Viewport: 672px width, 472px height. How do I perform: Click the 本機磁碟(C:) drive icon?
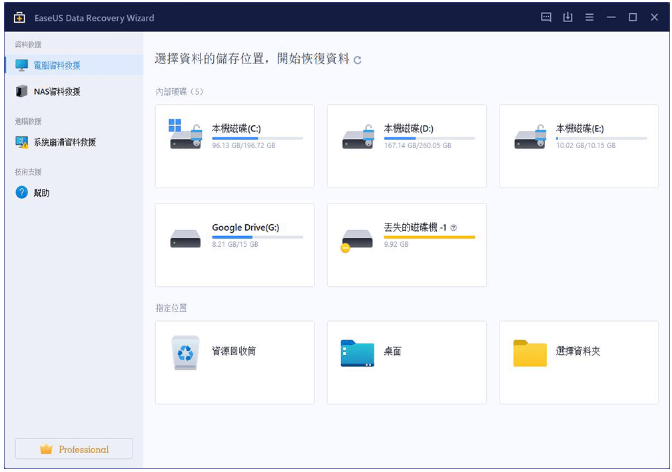[185, 135]
